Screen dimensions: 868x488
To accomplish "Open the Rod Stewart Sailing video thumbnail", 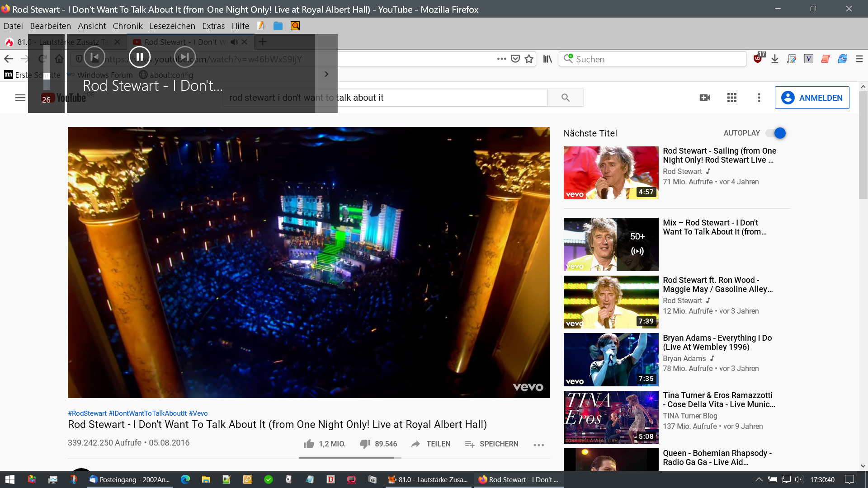I will tap(611, 173).
